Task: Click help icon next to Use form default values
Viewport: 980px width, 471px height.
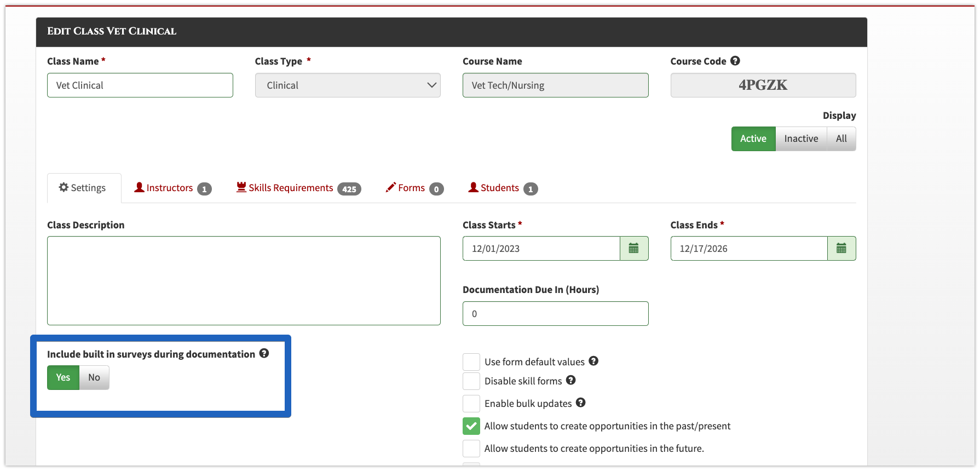Action: click(x=593, y=361)
